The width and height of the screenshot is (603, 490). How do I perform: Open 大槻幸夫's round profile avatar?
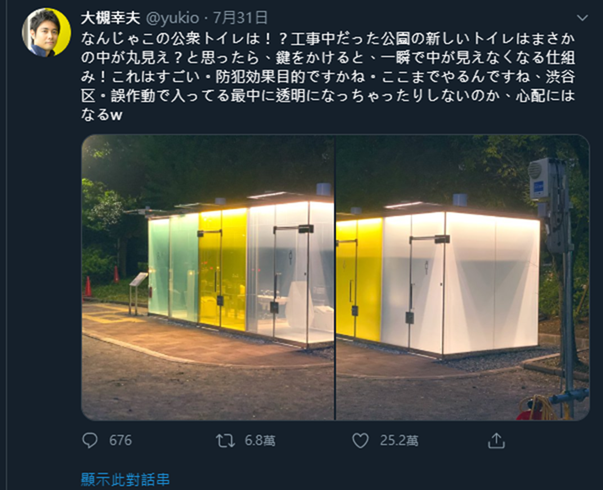[47, 33]
